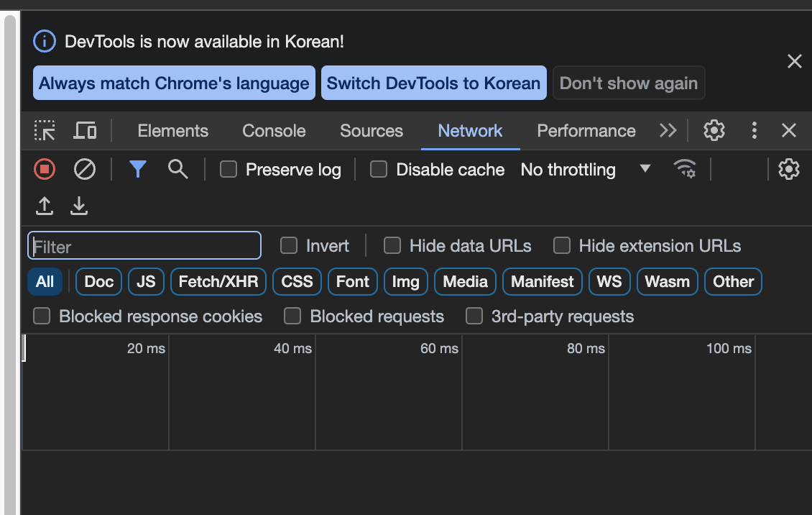Click the 60 ms timeline marker
Screen dimensions: 812x515
pos(439,349)
